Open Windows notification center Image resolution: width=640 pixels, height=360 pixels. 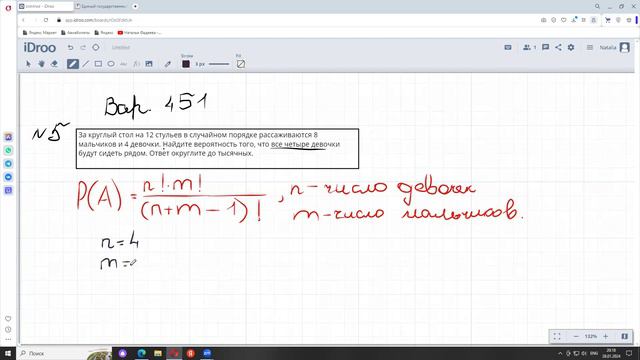[x=629, y=353]
